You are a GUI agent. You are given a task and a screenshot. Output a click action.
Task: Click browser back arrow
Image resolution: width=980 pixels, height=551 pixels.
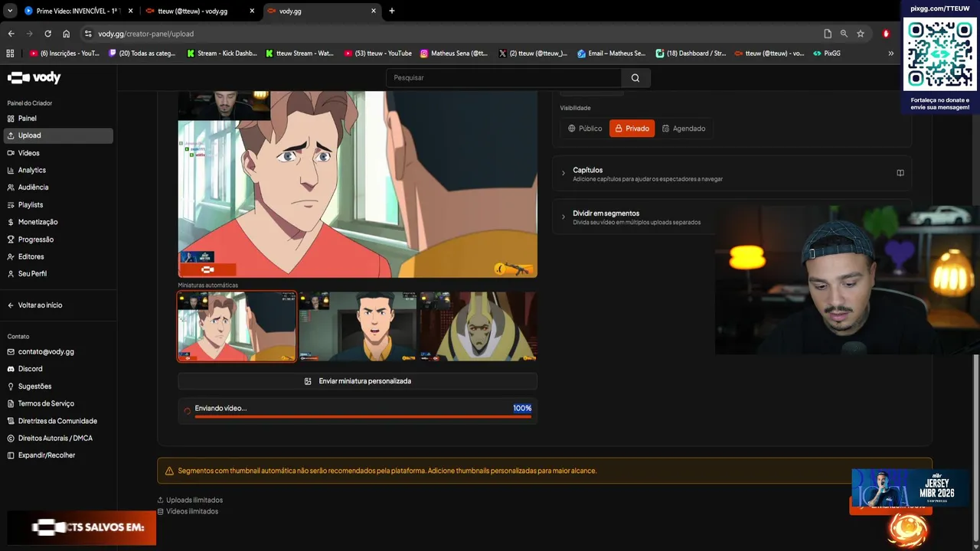[11, 34]
